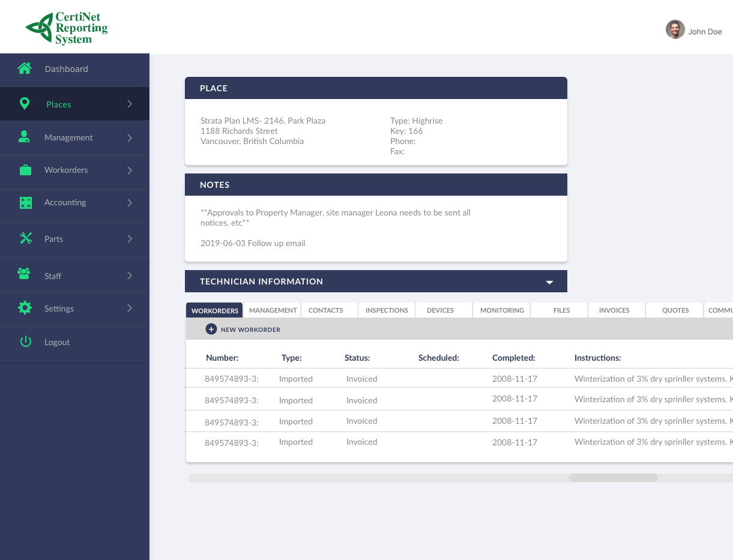
Task: Click the Logout power icon
Action: pos(25,341)
